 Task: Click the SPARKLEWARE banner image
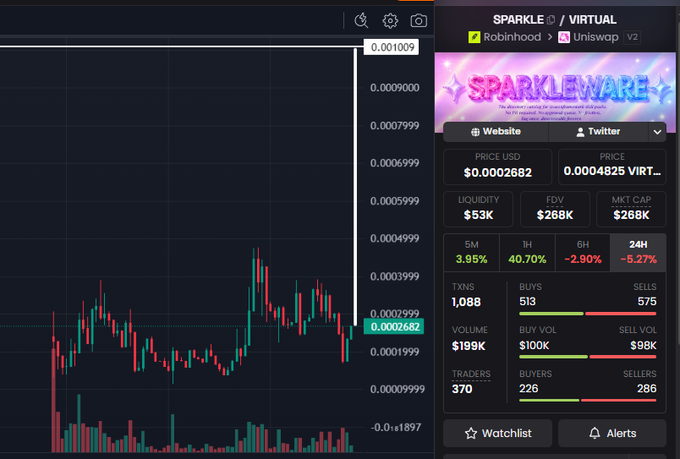555,92
